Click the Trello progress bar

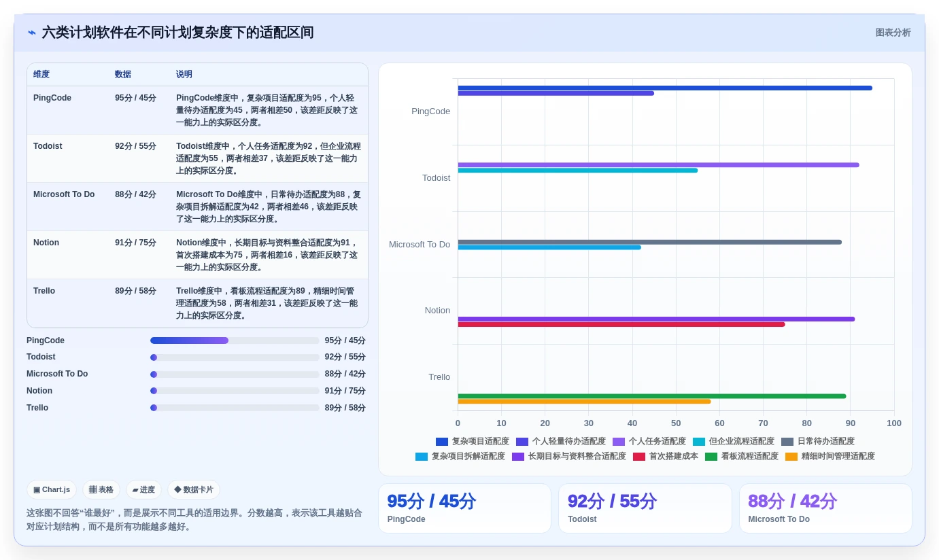(x=235, y=408)
